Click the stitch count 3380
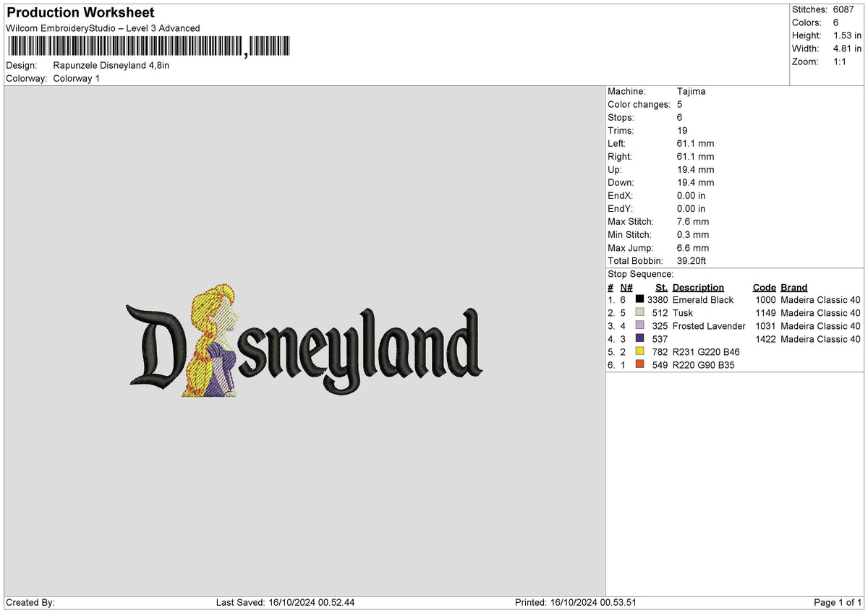The height and width of the screenshot is (613, 868). pyautogui.click(x=658, y=299)
